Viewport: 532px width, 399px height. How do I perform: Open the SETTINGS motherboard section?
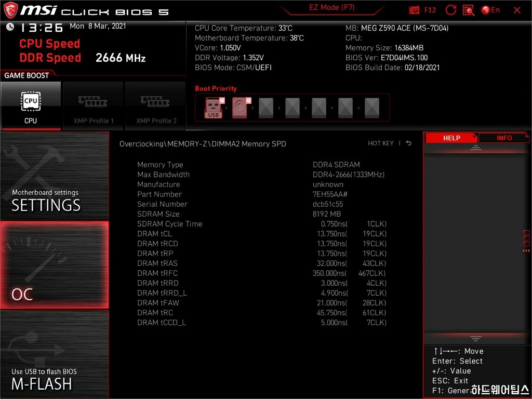click(55, 176)
